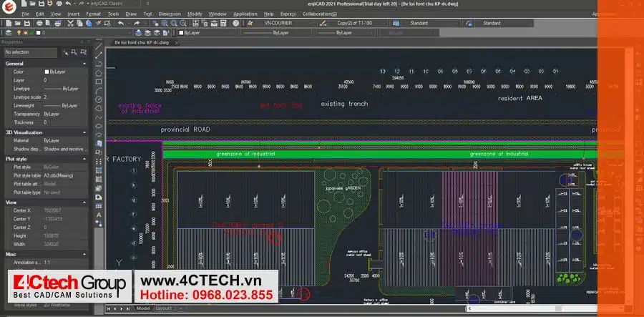The height and width of the screenshot is (317, 644).
Task: Click the Plot style table A3.ctb(Missing) value
Action: 59,176
